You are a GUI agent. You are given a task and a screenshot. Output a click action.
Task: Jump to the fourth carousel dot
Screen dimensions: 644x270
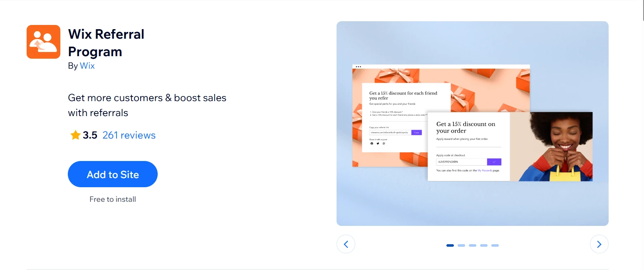484,245
